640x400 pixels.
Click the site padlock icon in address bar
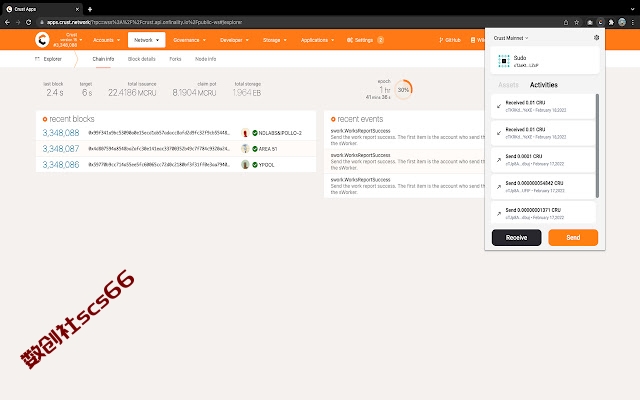[x=42, y=22]
